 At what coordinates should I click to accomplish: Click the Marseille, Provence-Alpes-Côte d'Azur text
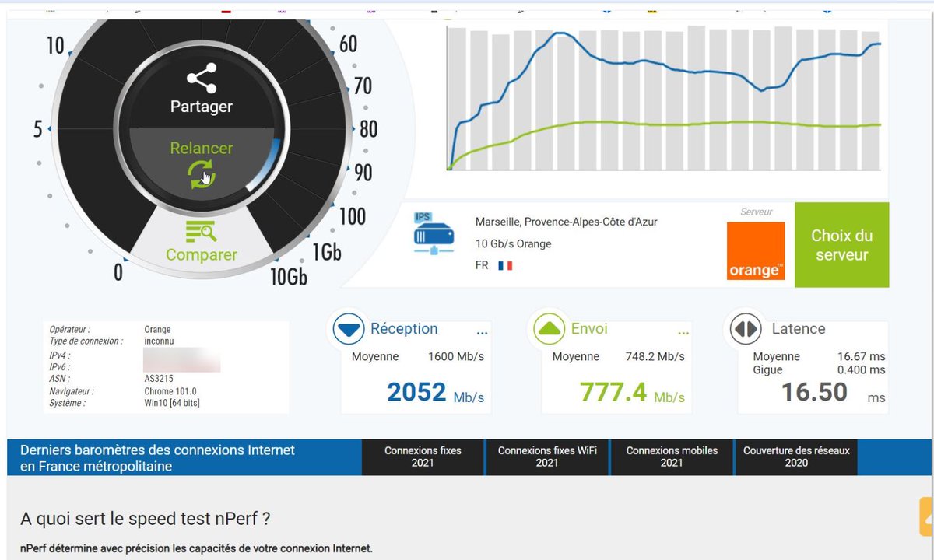coord(567,222)
